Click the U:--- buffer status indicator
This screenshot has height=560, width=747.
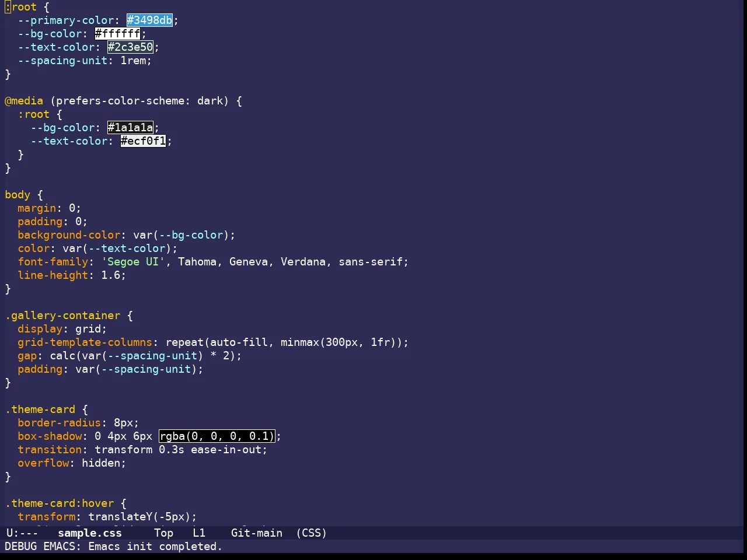click(x=22, y=533)
